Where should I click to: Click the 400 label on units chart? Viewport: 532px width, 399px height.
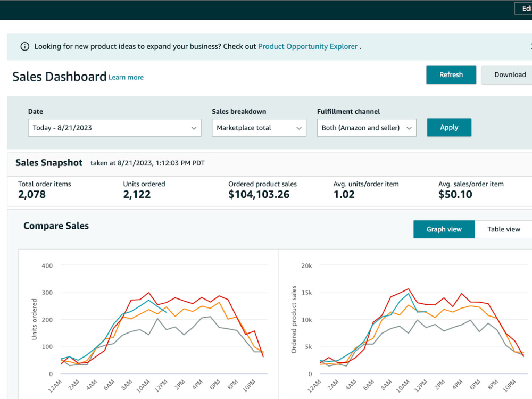click(47, 265)
